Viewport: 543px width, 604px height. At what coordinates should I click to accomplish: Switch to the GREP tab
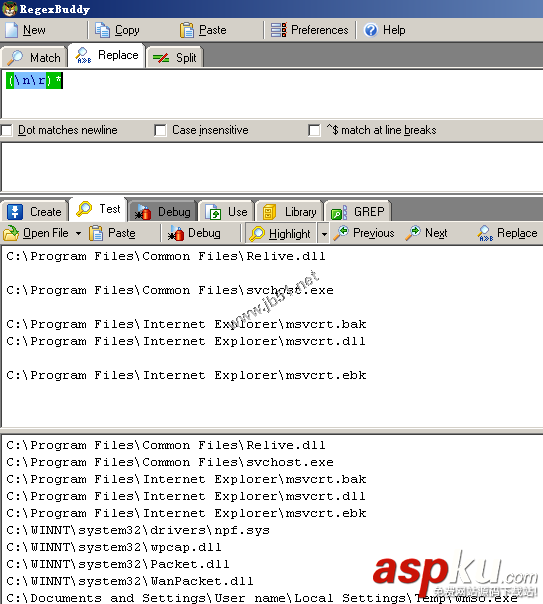click(x=358, y=212)
